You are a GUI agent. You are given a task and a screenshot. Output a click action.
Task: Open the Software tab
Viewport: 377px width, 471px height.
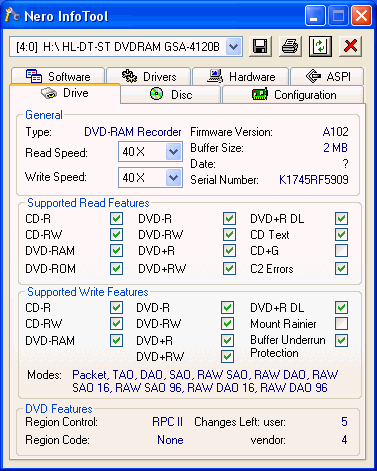click(58, 76)
